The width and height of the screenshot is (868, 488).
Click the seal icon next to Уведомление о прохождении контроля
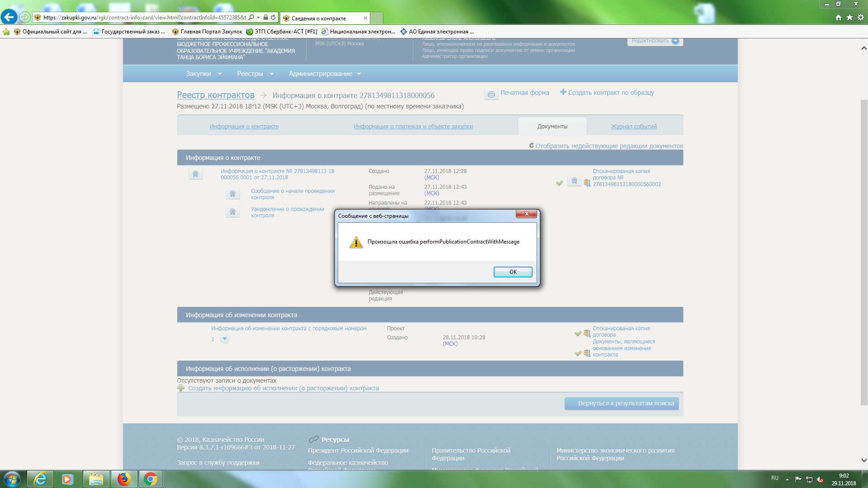tap(232, 212)
